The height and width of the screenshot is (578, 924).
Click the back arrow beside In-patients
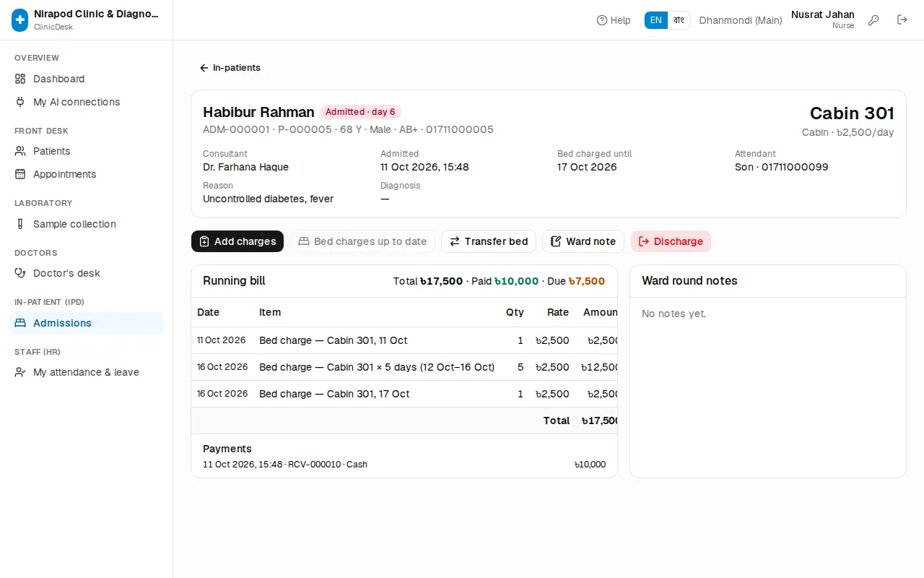pos(204,68)
